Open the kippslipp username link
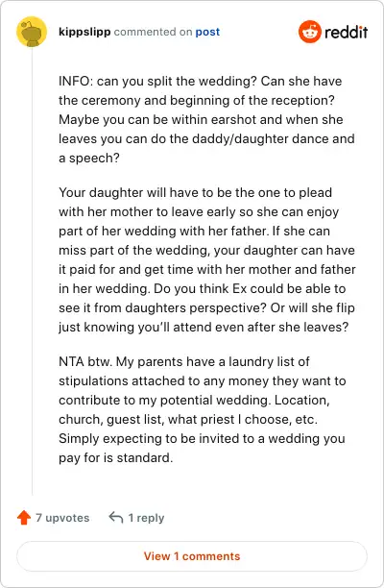The height and width of the screenshot is (588, 384). (x=84, y=32)
